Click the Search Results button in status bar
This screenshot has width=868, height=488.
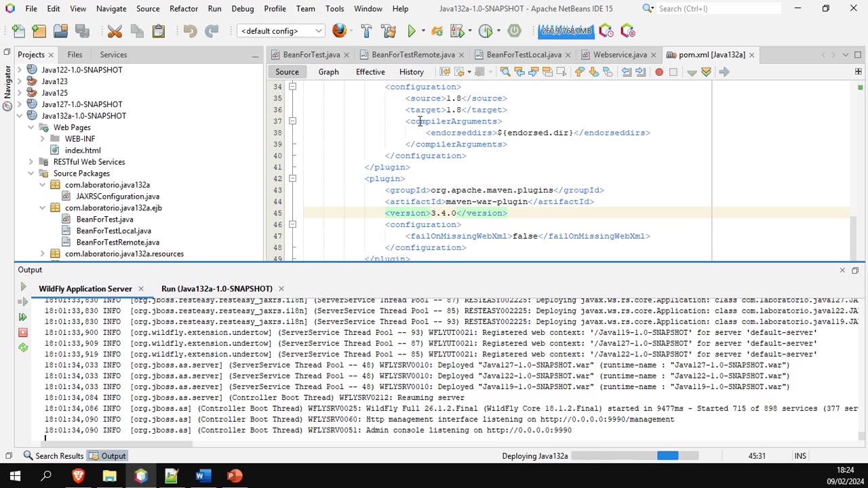click(x=54, y=456)
